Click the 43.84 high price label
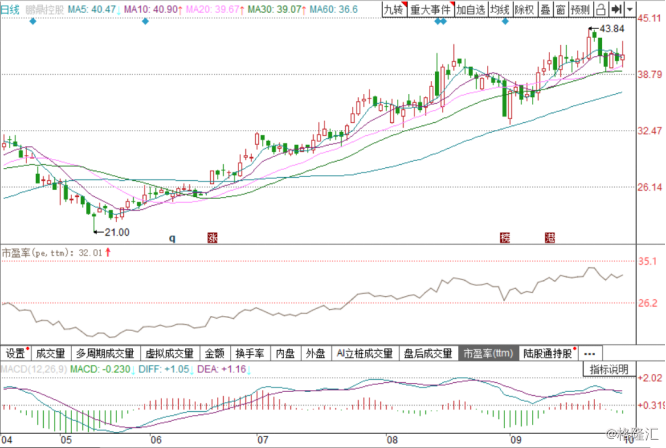 pyautogui.click(x=612, y=28)
